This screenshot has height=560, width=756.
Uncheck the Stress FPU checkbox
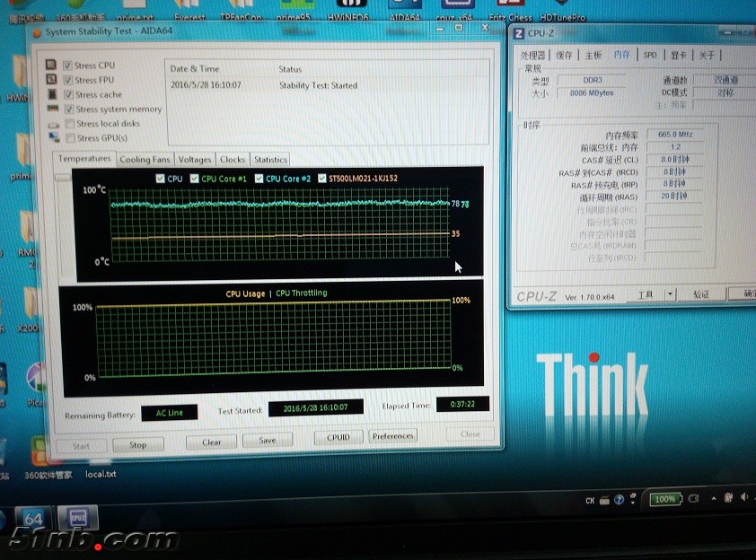67,80
